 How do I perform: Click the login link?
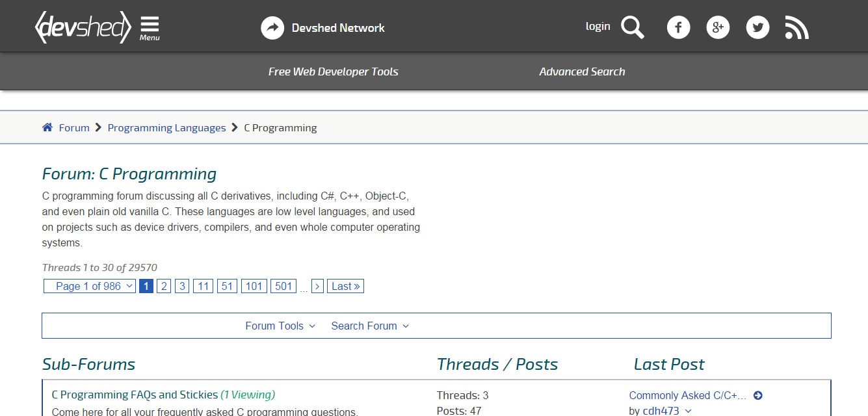(598, 26)
